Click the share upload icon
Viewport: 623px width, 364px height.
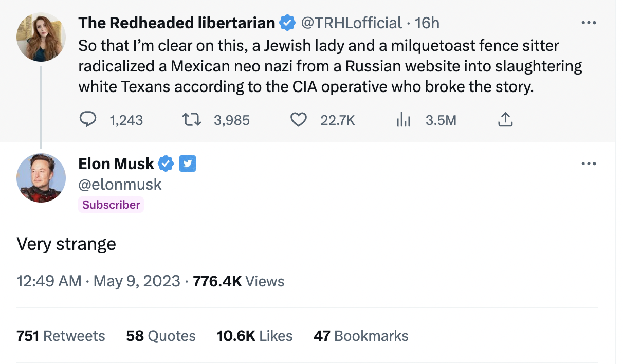pyautogui.click(x=505, y=119)
